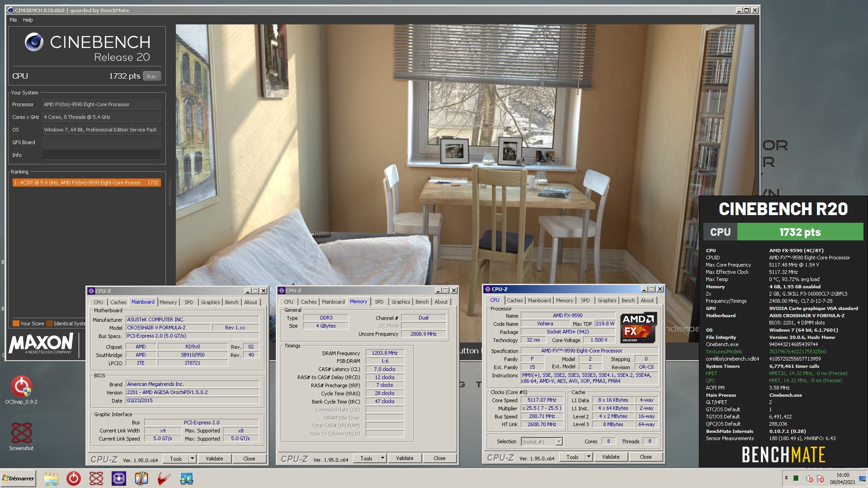Open the Screenshot desktop shortcut
This screenshot has width=868, height=488.
click(x=21, y=436)
